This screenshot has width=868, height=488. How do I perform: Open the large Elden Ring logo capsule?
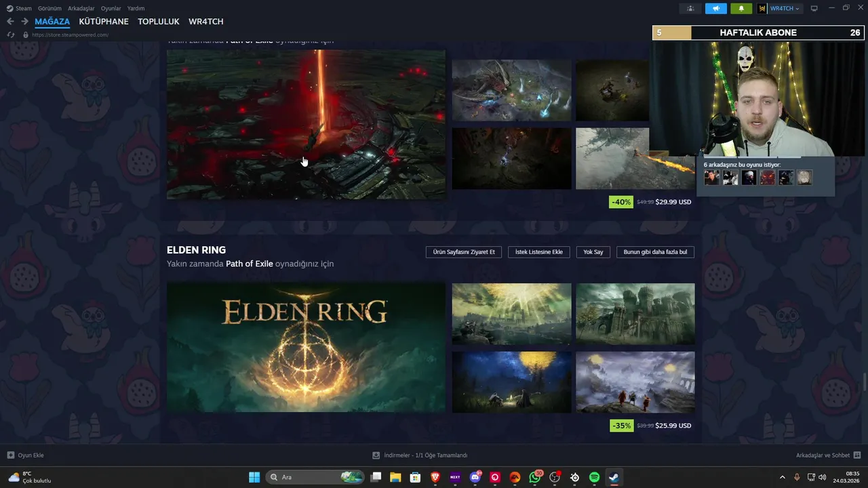click(x=306, y=347)
